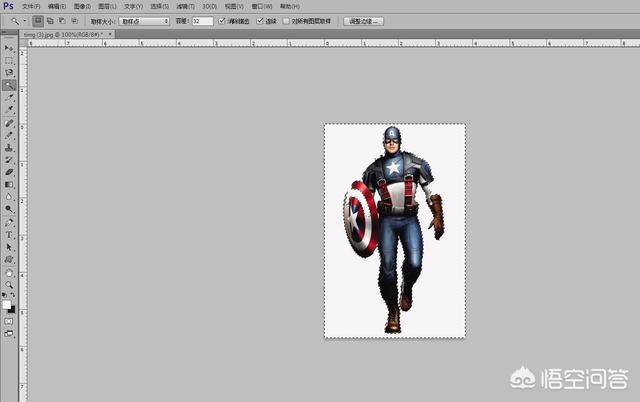Open the Filter menu (滤镜)
The width and height of the screenshot is (640, 402).
pyautogui.click(x=185, y=7)
